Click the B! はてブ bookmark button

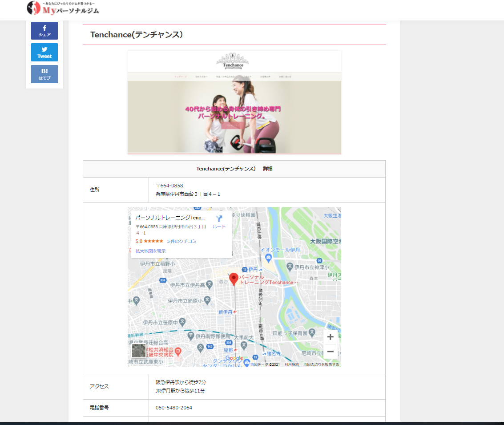44,74
